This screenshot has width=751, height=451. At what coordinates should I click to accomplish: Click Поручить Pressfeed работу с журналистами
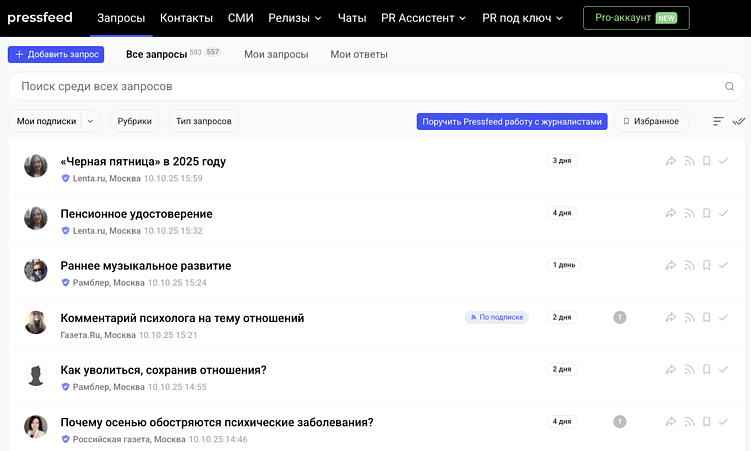[512, 122]
